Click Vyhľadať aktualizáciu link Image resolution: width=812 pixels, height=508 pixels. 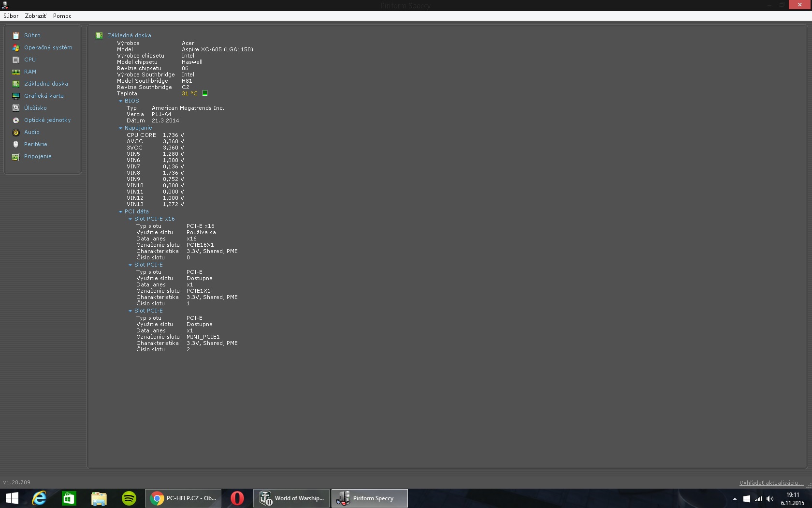click(771, 483)
